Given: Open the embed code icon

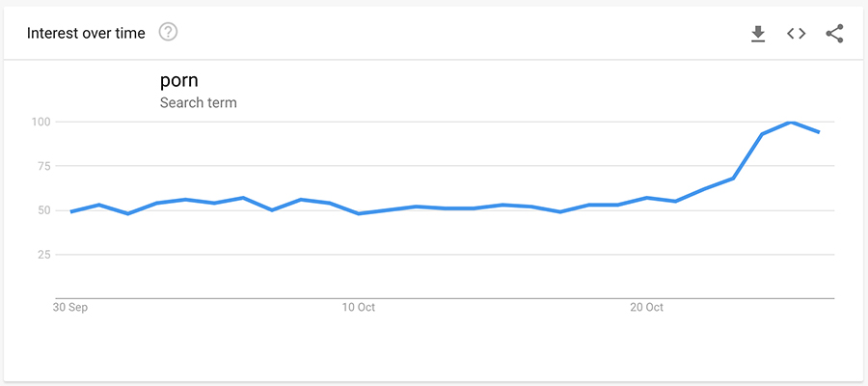Looking at the screenshot, I should (796, 34).
